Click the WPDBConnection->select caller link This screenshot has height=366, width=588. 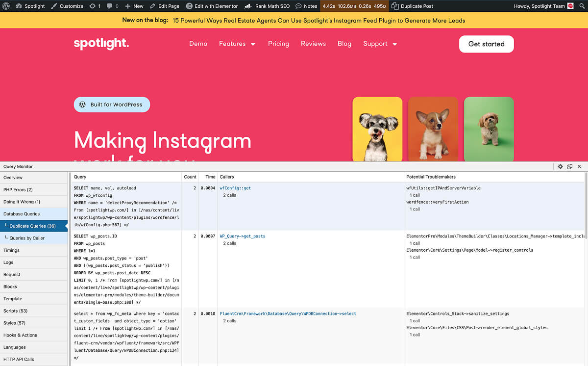coord(288,314)
